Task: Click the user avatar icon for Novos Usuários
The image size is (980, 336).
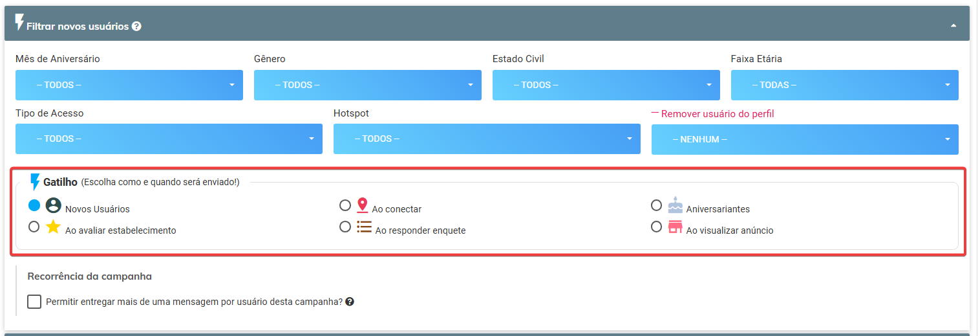Action: click(x=53, y=206)
